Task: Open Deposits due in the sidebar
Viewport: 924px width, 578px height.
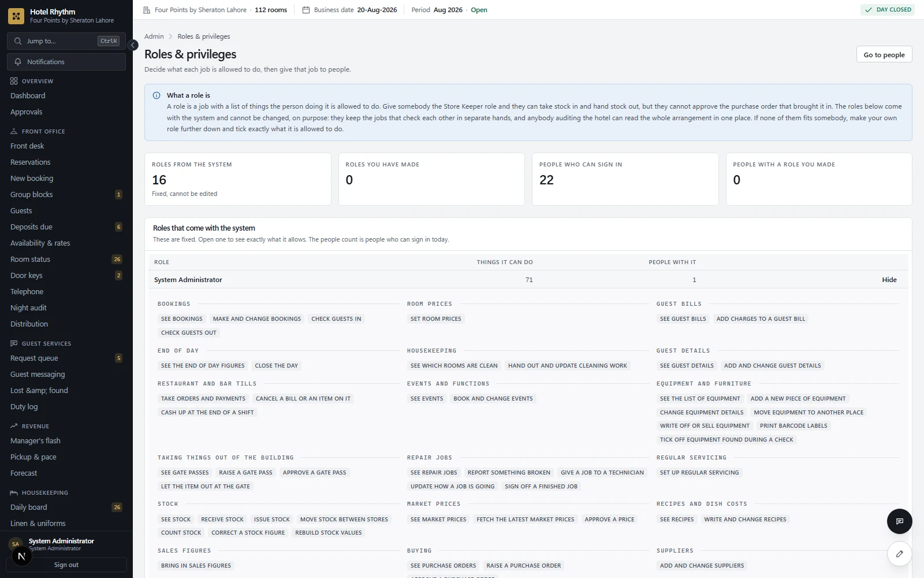Action: tap(66, 227)
